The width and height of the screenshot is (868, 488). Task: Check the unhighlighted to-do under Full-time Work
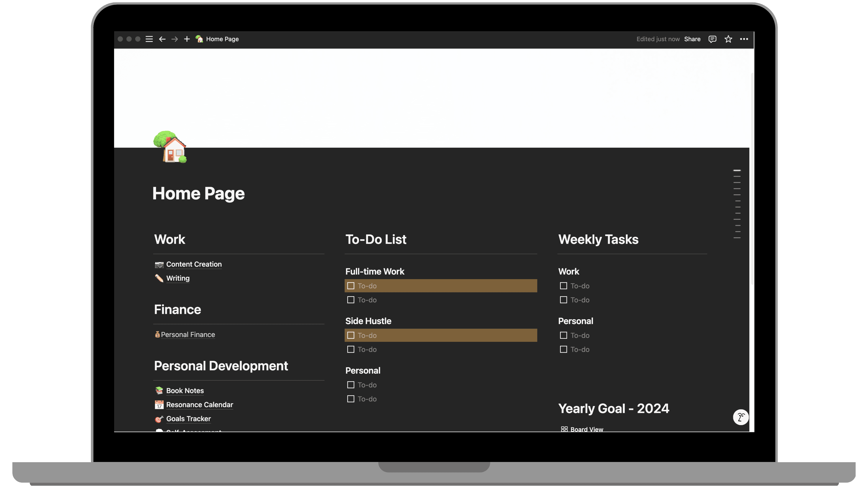351,300
